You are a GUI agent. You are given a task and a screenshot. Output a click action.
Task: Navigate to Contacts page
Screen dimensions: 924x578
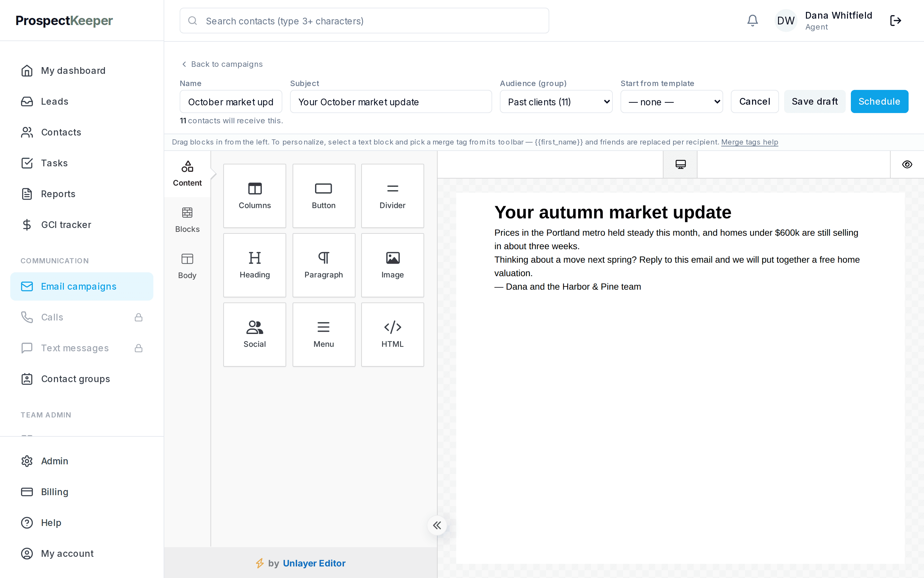tap(82, 132)
